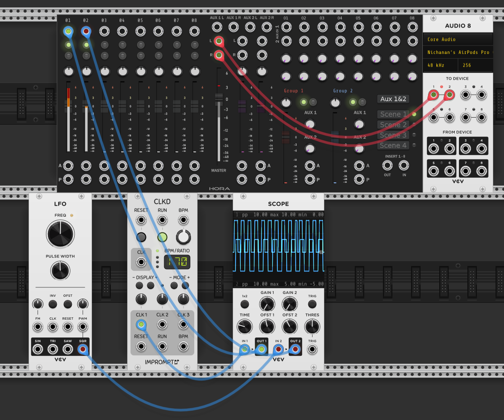Click the mixer AUX 1 L input jack
Image resolution: width=504 pixels, height=420 pixels.
coord(217,27)
